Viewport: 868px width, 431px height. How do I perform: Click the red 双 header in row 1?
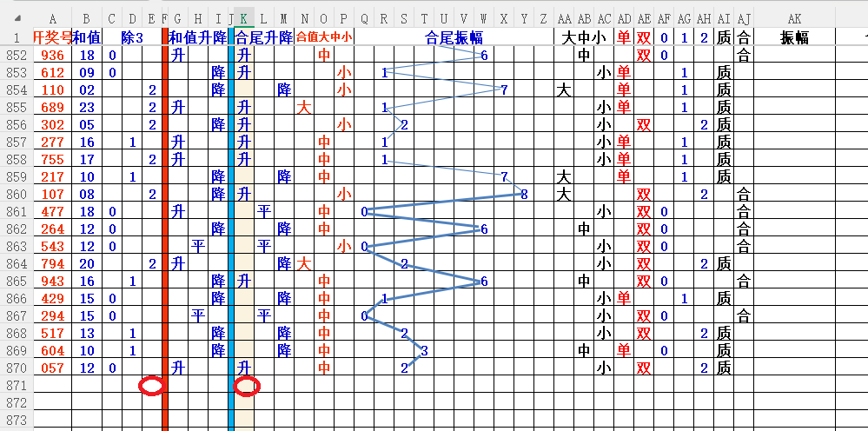pos(644,37)
